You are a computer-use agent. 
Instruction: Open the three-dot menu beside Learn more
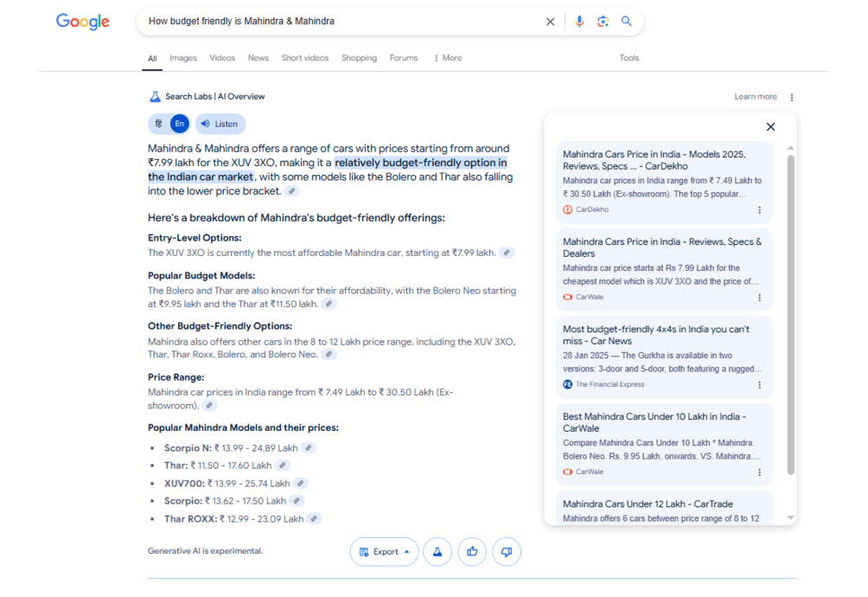(792, 97)
